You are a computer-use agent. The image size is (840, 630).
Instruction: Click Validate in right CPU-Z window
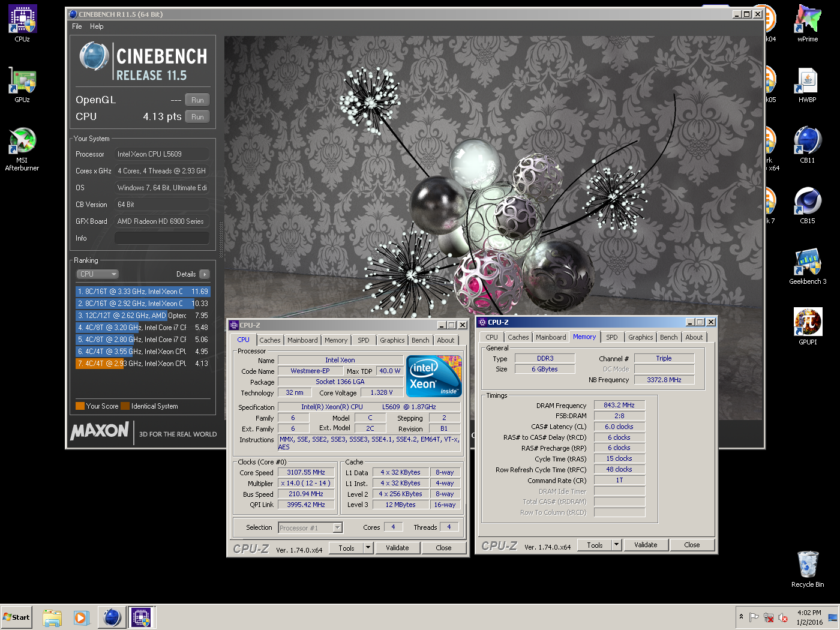point(646,545)
